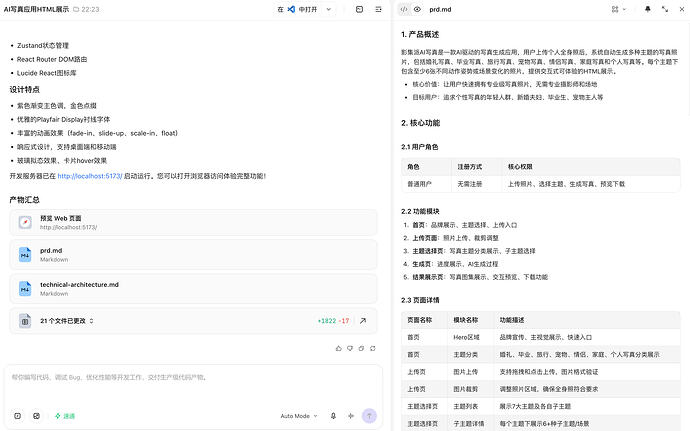Viewport: 690px width, 431px height.
Task: Click 图片裁剪 cell in page table
Action: point(466,389)
